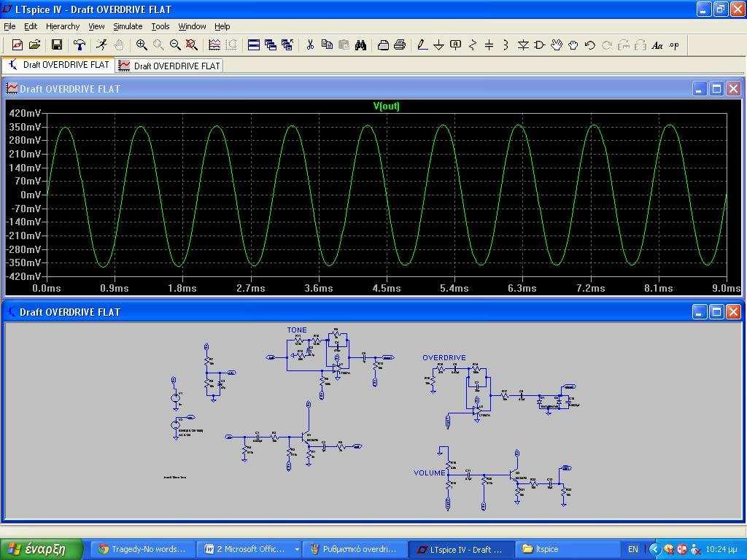
Task: Click the V(out) trace label
Action: [387, 106]
